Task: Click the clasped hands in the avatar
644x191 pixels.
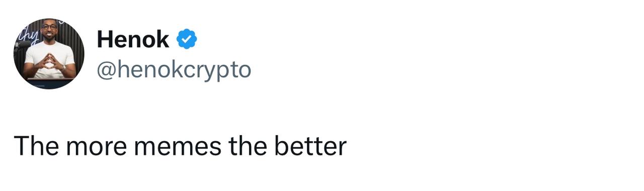Action: [x=51, y=63]
